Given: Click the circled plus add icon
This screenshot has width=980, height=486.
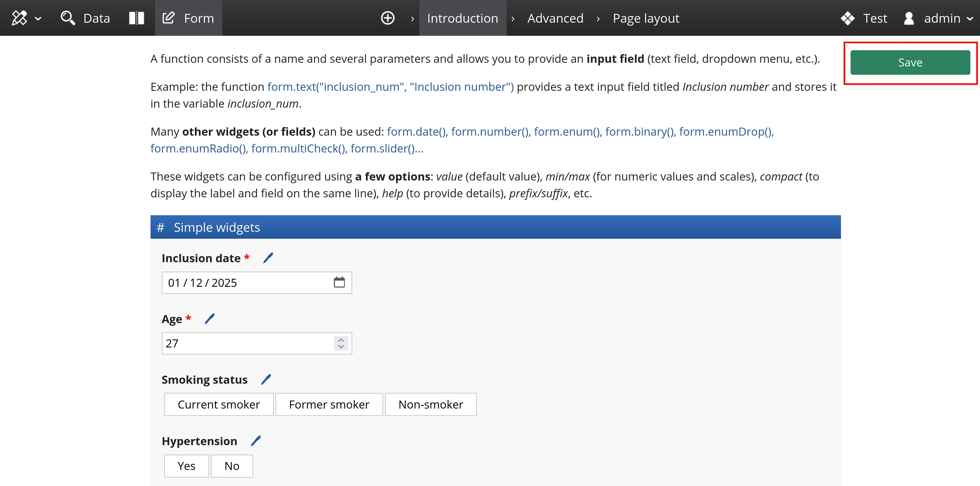Looking at the screenshot, I should [387, 18].
